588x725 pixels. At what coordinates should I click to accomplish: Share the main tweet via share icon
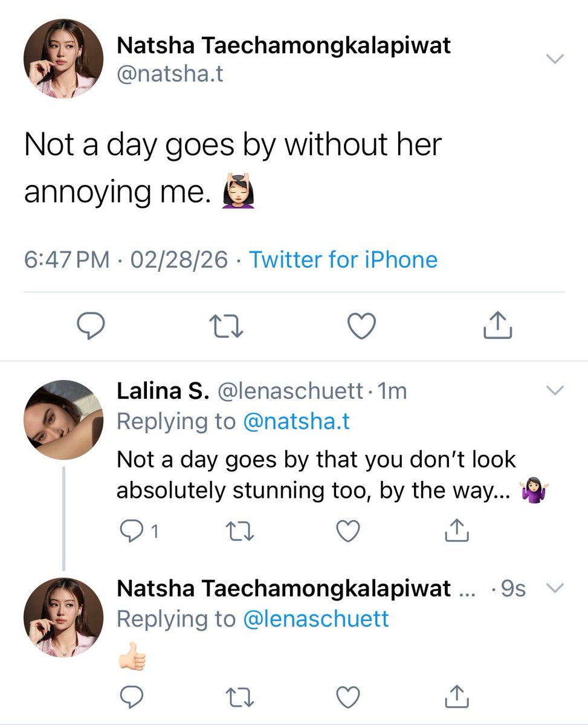coord(498,325)
